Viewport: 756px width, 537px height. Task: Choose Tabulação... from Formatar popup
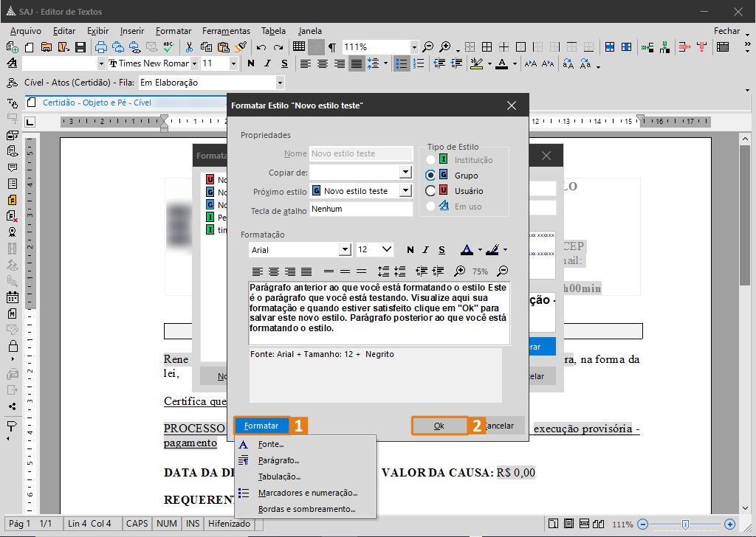click(x=305, y=477)
